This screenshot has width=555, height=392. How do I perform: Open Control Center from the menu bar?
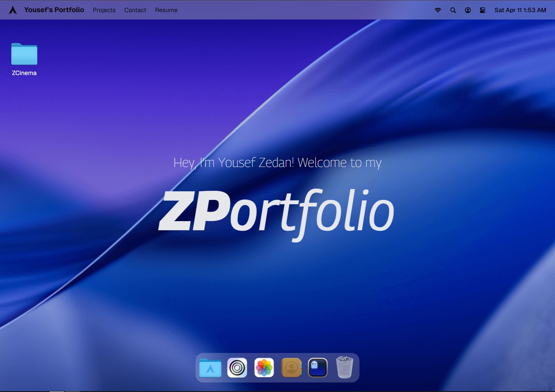483,10
